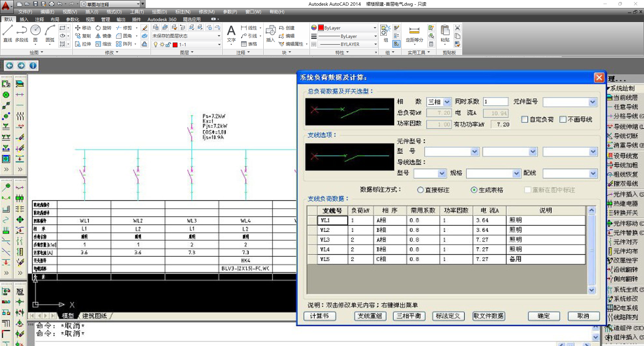Click the 三相平衡 button
Viewport: 644px width, 346px height.
pos(409,316)
